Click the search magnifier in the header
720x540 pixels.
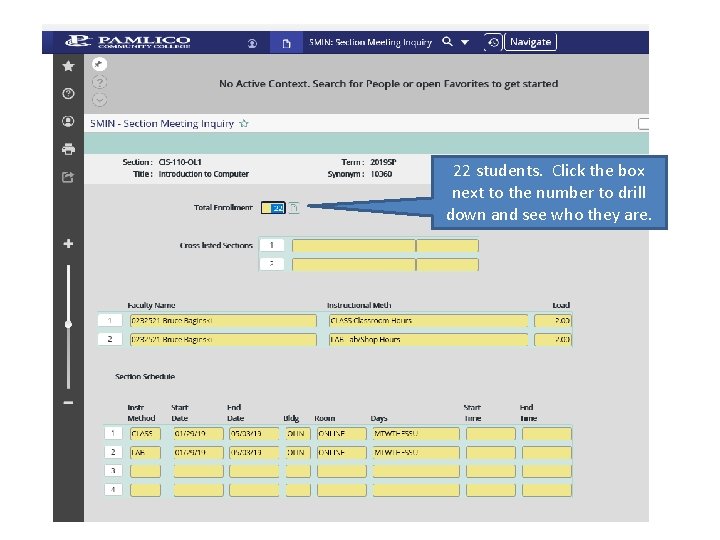447,42
